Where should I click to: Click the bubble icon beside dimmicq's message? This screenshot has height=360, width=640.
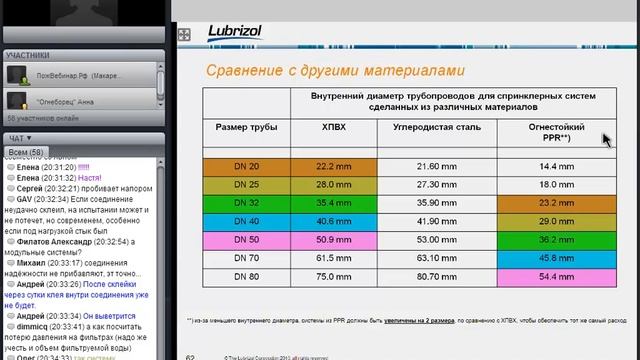[x=11, y=327]
